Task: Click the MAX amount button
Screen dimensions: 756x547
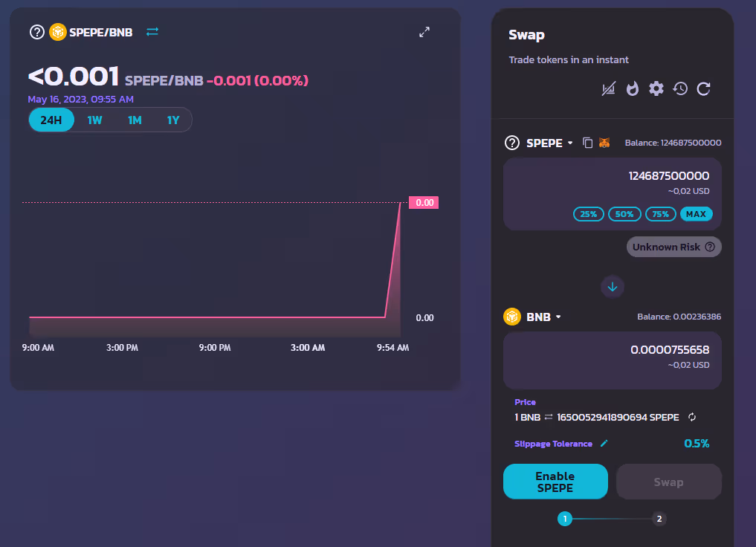Action: pyautogui.click(x=696, y=214)
